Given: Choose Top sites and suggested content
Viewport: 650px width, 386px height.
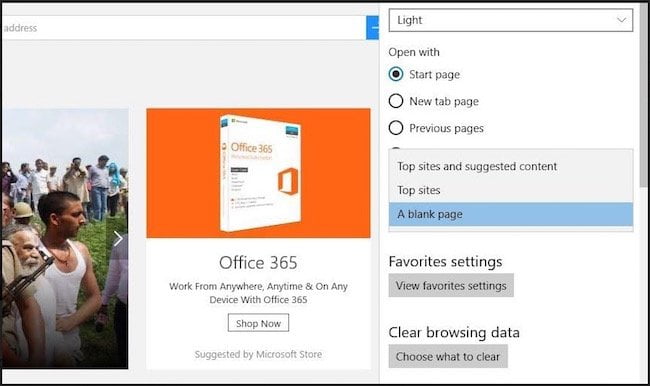Looking at the screenshot, I should 511,166.
